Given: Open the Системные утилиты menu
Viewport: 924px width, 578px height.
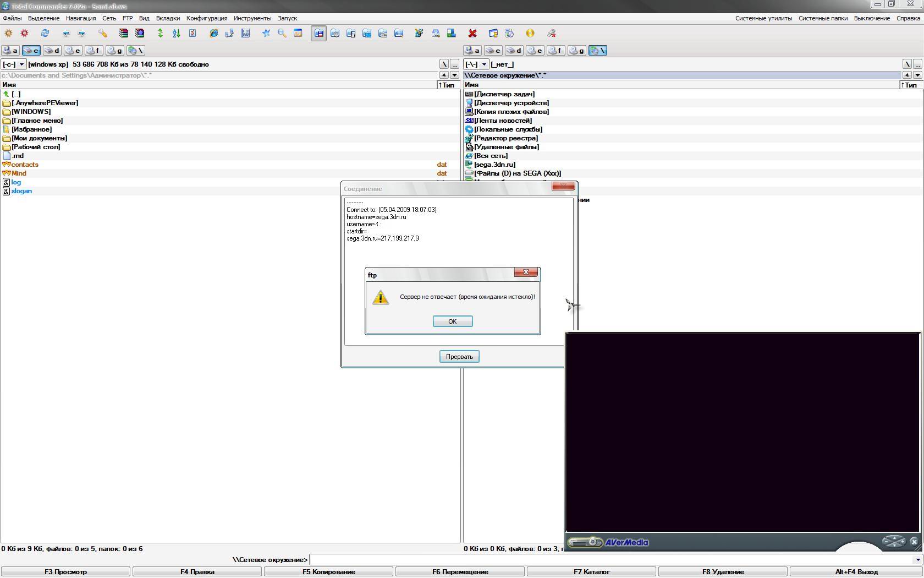Looking at the screenshot, I should (x=764, y=18).
